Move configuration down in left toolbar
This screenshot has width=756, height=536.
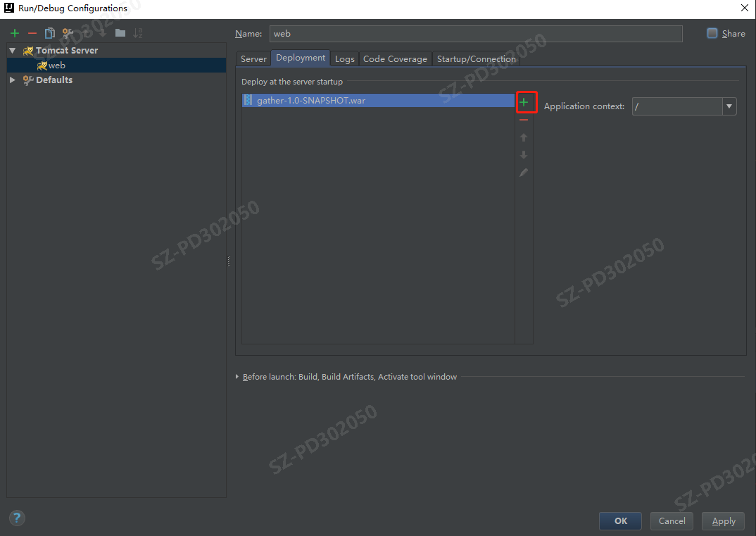tap(103, 33)
